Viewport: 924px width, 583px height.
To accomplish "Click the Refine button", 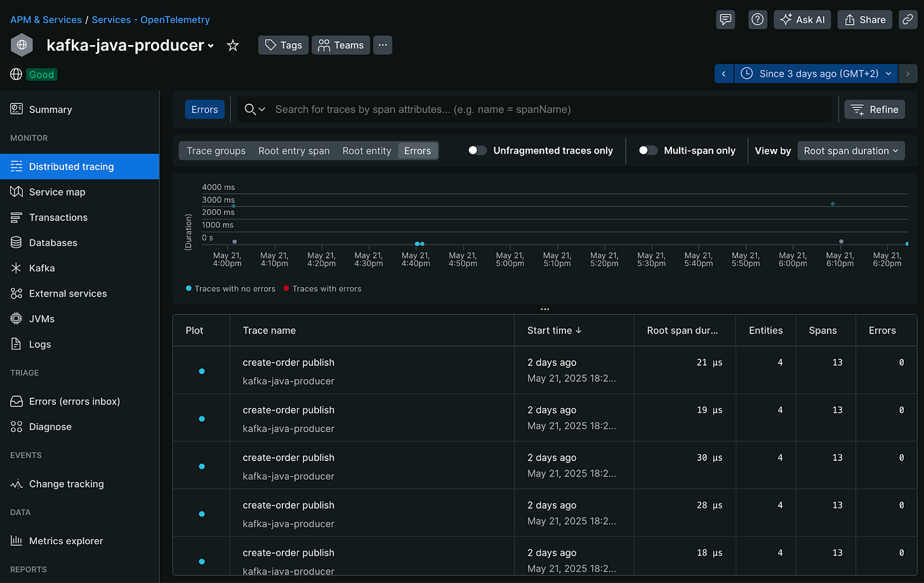I will pos(874,109).
